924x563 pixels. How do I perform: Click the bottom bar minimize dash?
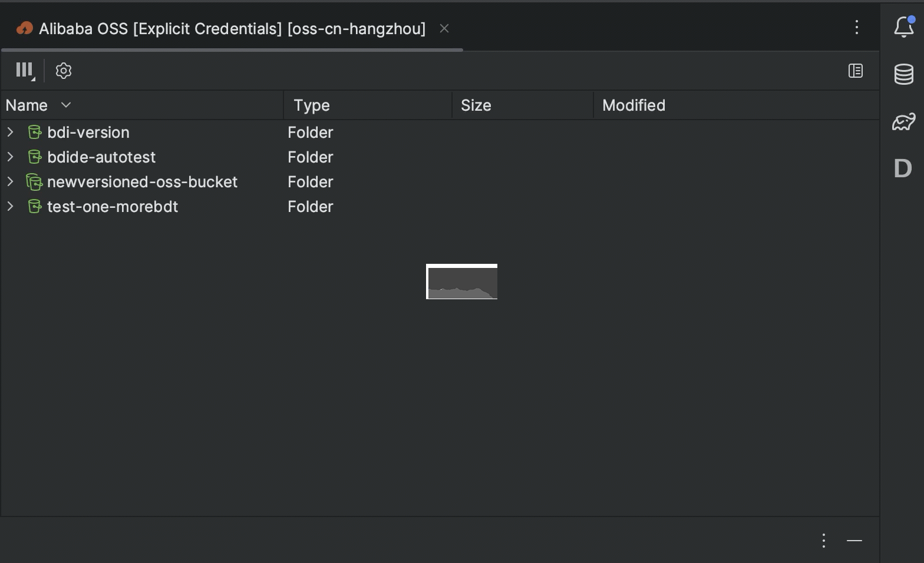click(854, 541)
